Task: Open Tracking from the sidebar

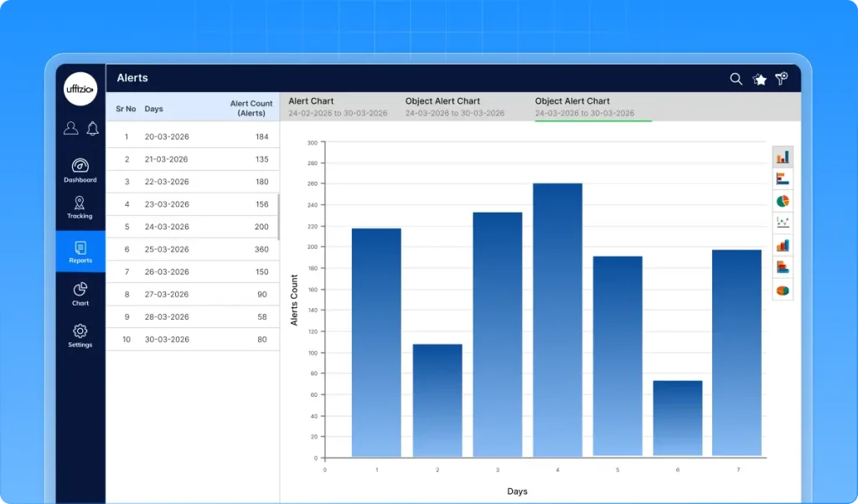Action: point(80,208)
